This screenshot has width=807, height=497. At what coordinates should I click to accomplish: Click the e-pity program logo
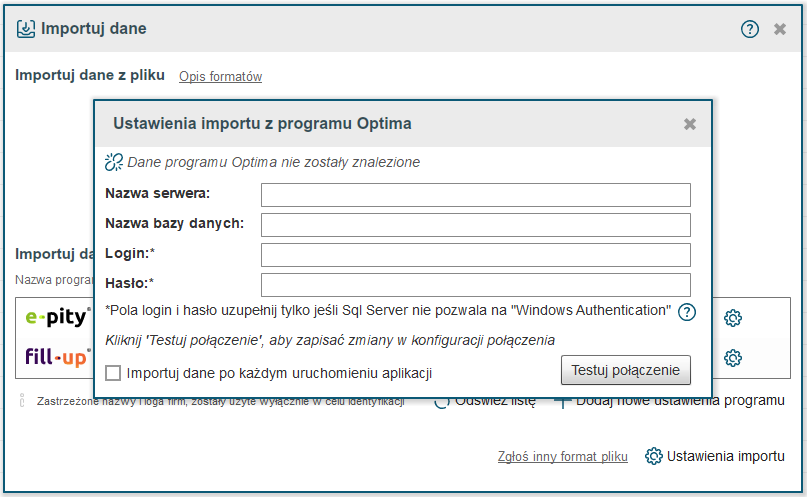(58, 318)
